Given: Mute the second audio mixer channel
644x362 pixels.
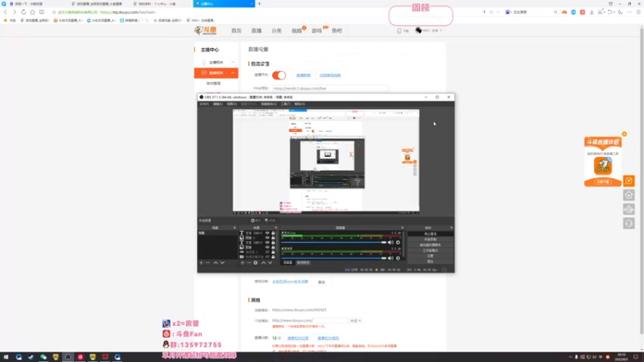Looking at the screenshot, I should coord(390,258).
